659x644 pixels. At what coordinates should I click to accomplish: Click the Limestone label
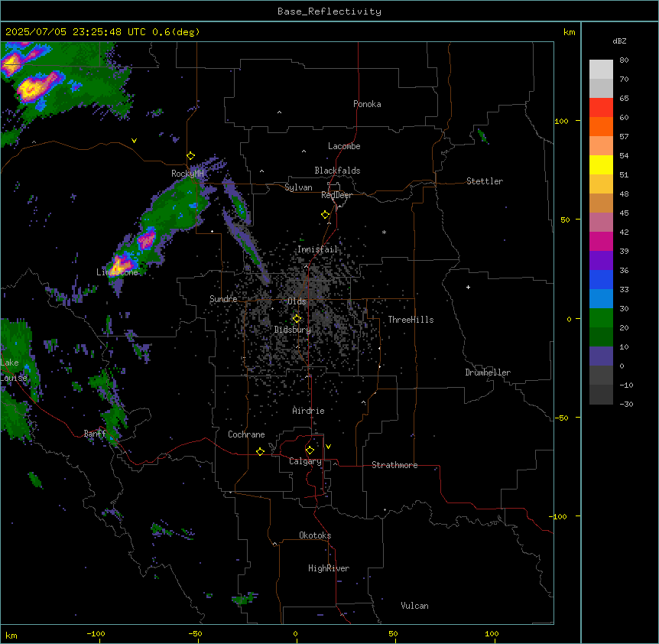[117, 272]
